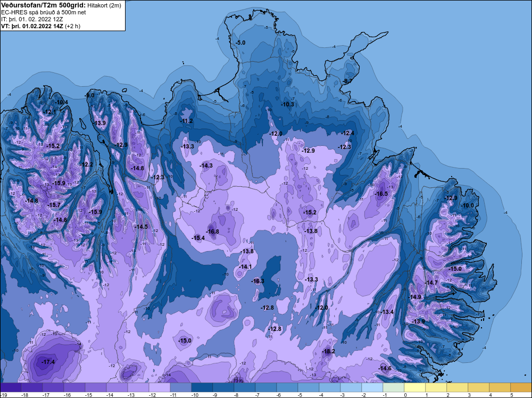Click the -12.1 temperature label

tap(49, 112)
